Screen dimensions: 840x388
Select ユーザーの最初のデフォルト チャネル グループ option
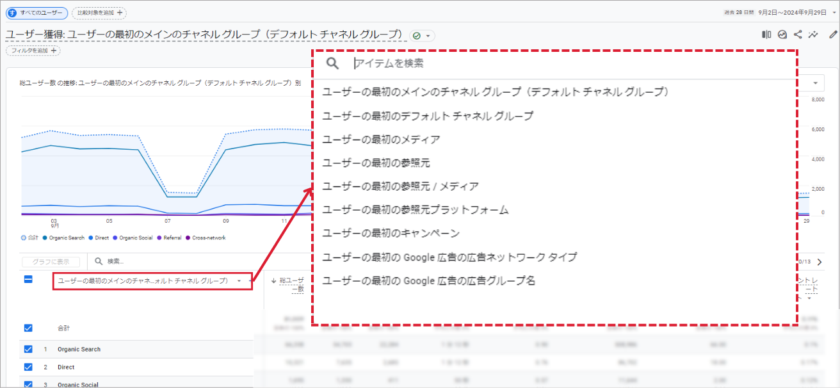tap(428, 116)
